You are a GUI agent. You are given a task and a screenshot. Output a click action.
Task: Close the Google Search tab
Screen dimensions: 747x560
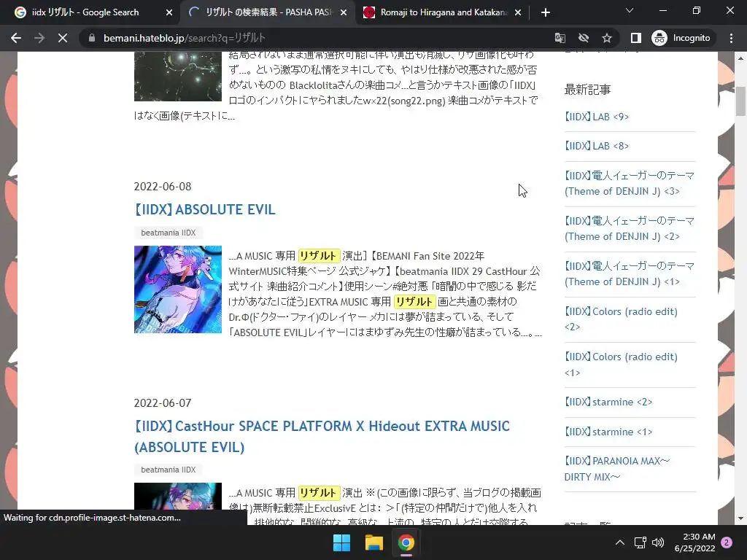tap(169, 12)
